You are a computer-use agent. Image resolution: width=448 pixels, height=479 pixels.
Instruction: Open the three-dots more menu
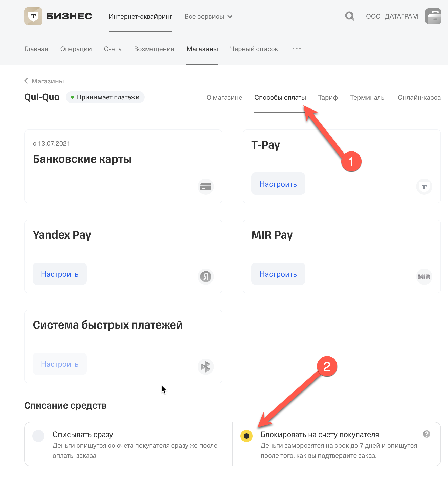[296, 49]
